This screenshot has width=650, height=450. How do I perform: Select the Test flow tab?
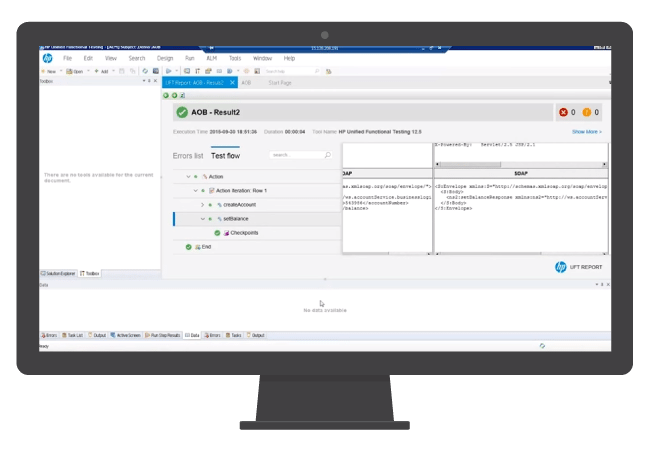[x=226, y=156]
